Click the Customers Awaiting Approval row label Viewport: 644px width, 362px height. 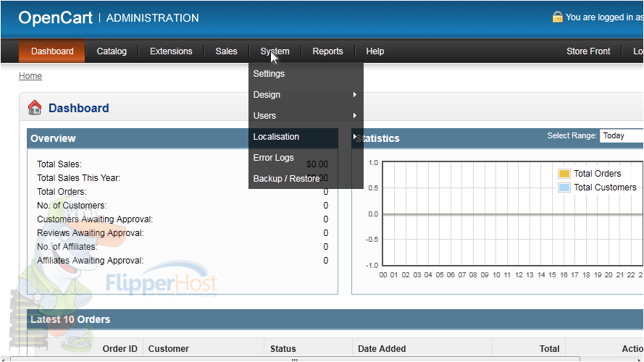pyautogui.click(x=95, y=219)
